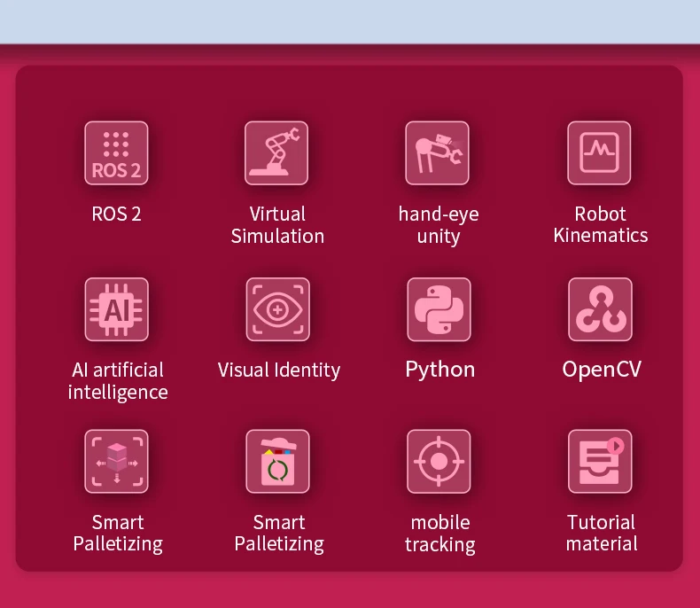700x608 pixels.
Task: Open the "AI artificial intelligence" label
Action: [117, 381]
